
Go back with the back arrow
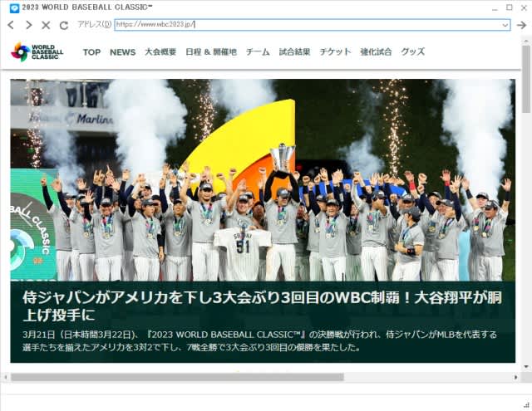coord(11,25)
